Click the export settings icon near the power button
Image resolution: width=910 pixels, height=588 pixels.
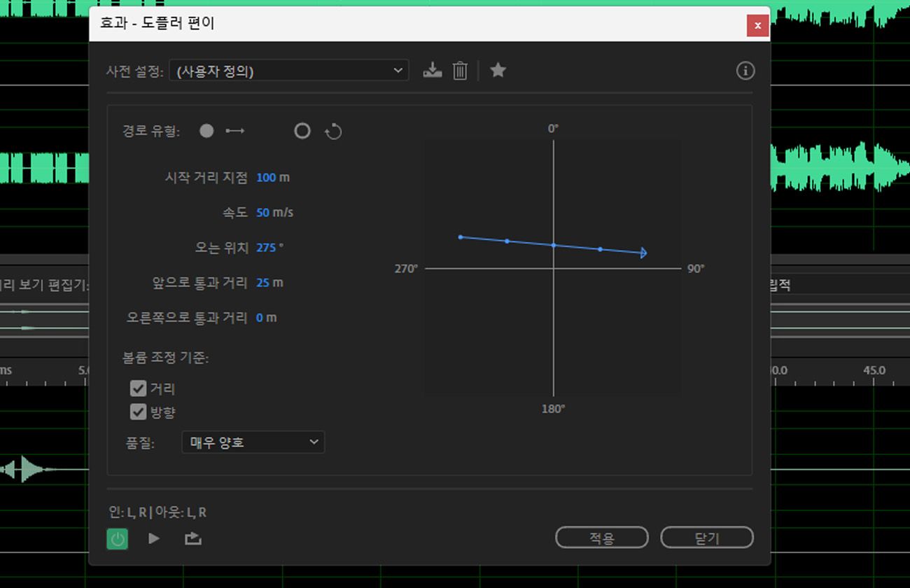(192, 538)
